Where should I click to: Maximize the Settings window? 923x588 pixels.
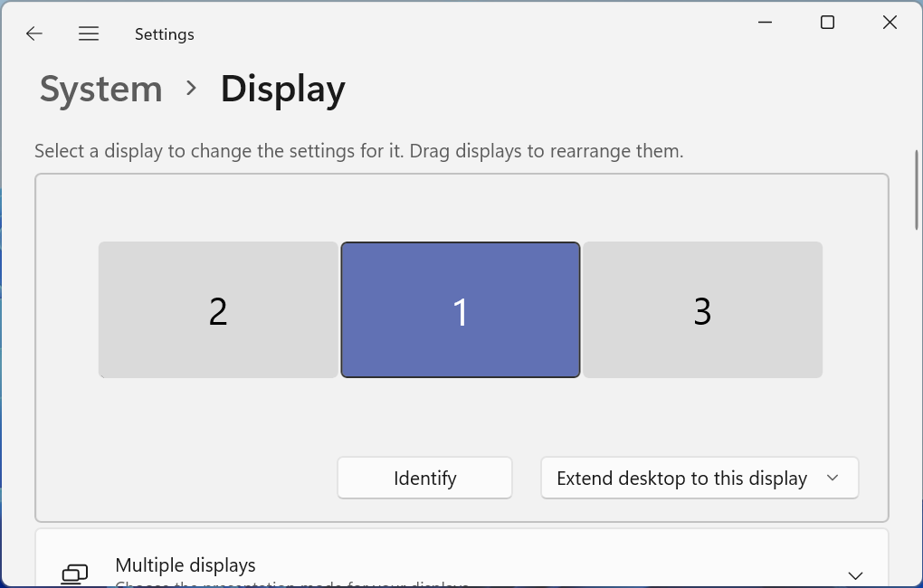pyautogui.click(x=827, y=23)
